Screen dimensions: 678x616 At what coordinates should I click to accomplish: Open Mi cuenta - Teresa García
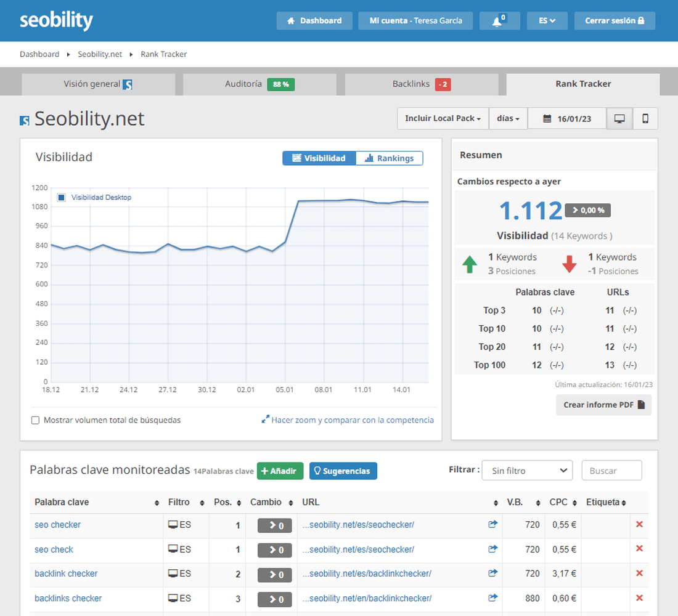point(415,21)
